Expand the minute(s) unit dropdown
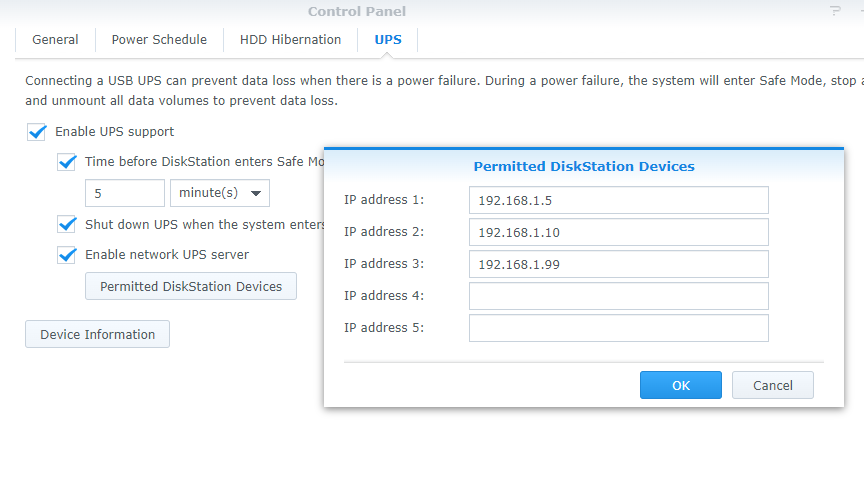This screenshot has height=478, width=864. (x=220, y=193)
